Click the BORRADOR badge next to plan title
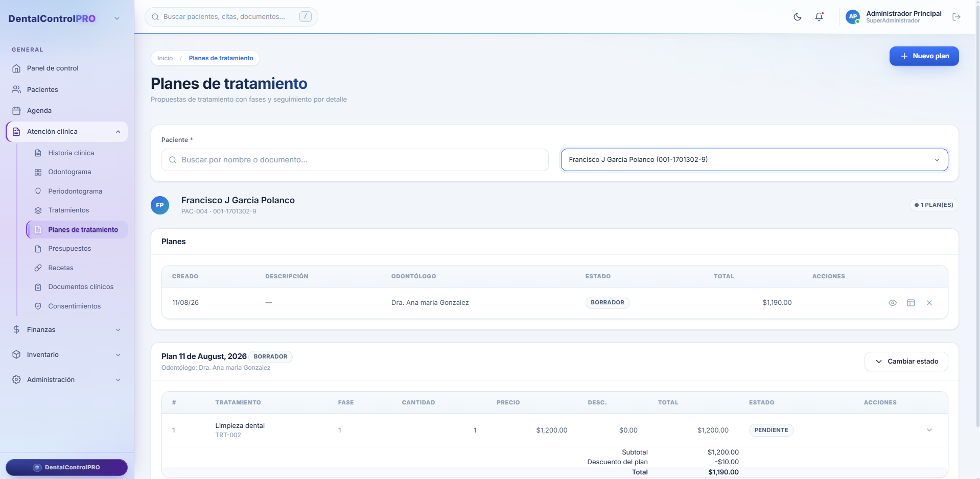This screenshot has height=479, width=980. [x=270, y=356]
